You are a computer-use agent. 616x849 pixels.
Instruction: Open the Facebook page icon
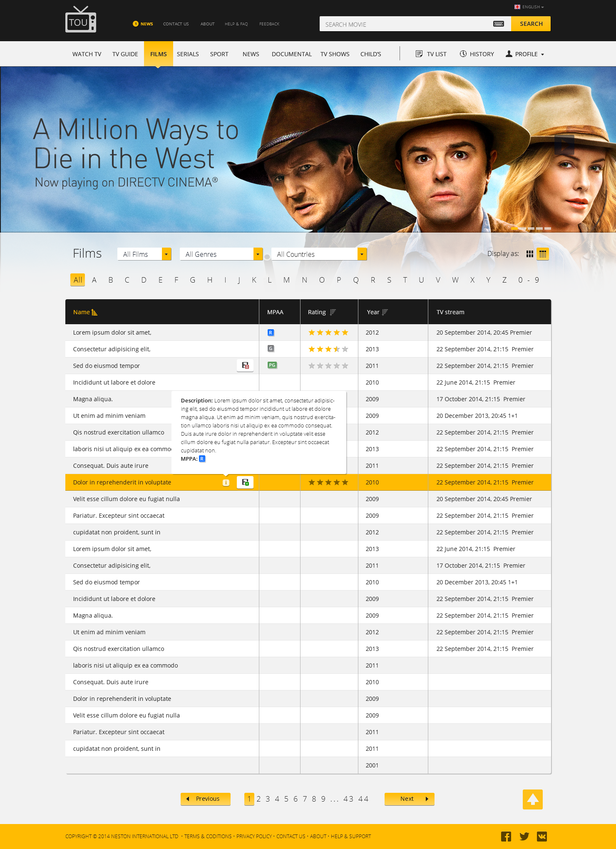(x=506, y=837)
